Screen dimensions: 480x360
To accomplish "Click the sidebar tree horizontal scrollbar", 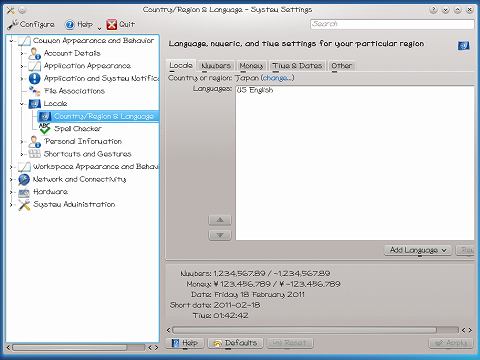I will [69, 348].
